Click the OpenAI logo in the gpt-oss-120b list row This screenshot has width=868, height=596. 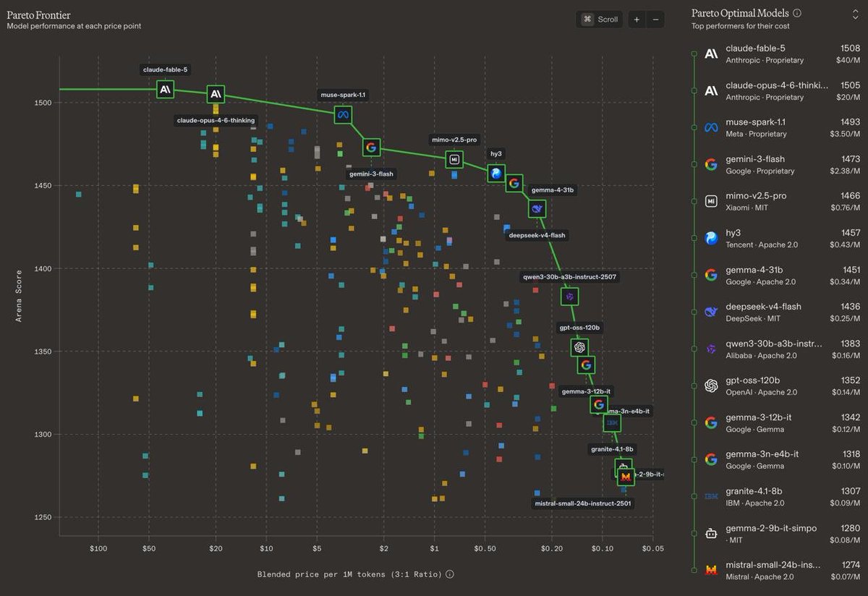point(711,386)
